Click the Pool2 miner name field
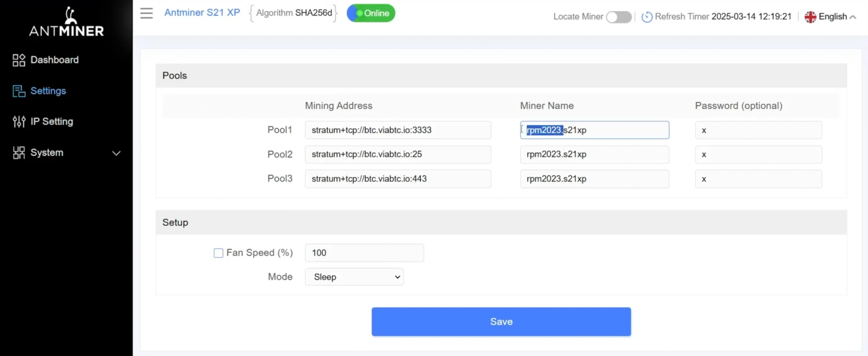This screenshot has width=868, height=356. 595,154
